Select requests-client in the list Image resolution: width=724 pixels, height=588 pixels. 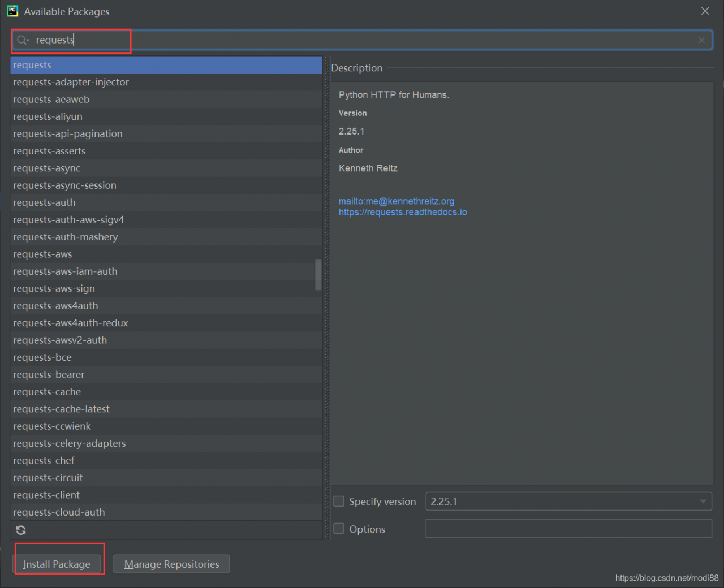tap(166, 495)
